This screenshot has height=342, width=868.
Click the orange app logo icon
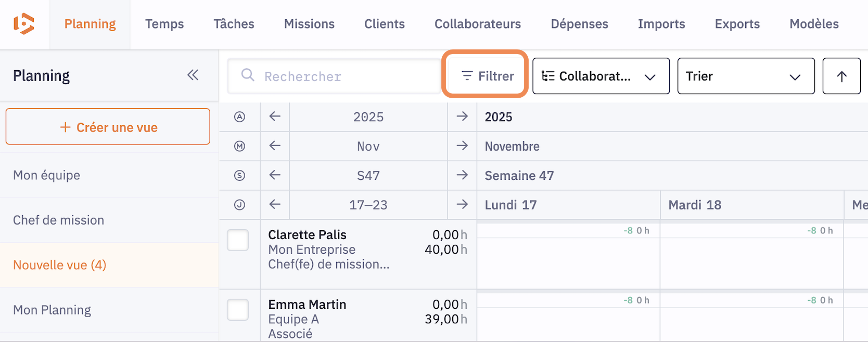coord(24,24)
